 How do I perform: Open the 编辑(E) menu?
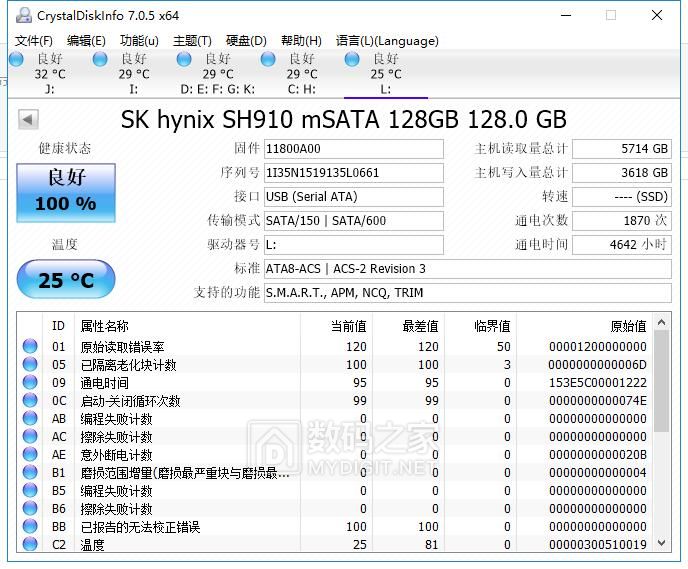pyautogui.click(x=86, y=41)
